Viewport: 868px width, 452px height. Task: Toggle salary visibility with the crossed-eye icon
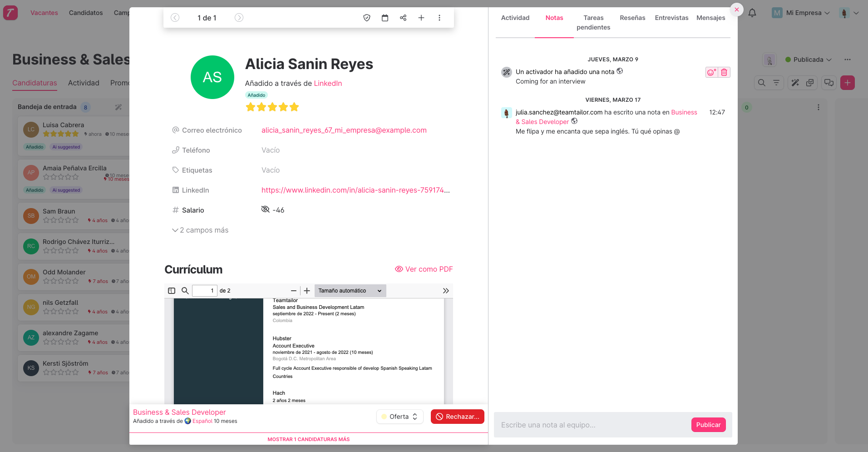pos(265,209)
